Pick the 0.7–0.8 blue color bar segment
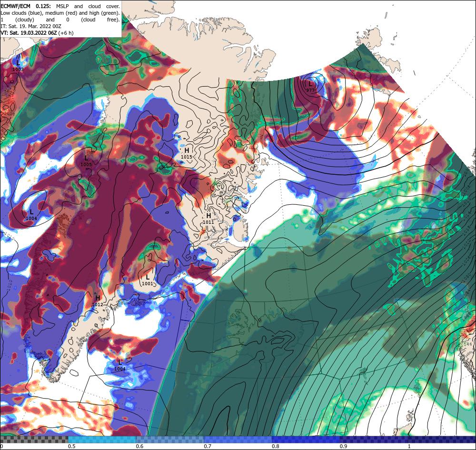This screenshot has width=476, height=450. click(x=238, y=440)
